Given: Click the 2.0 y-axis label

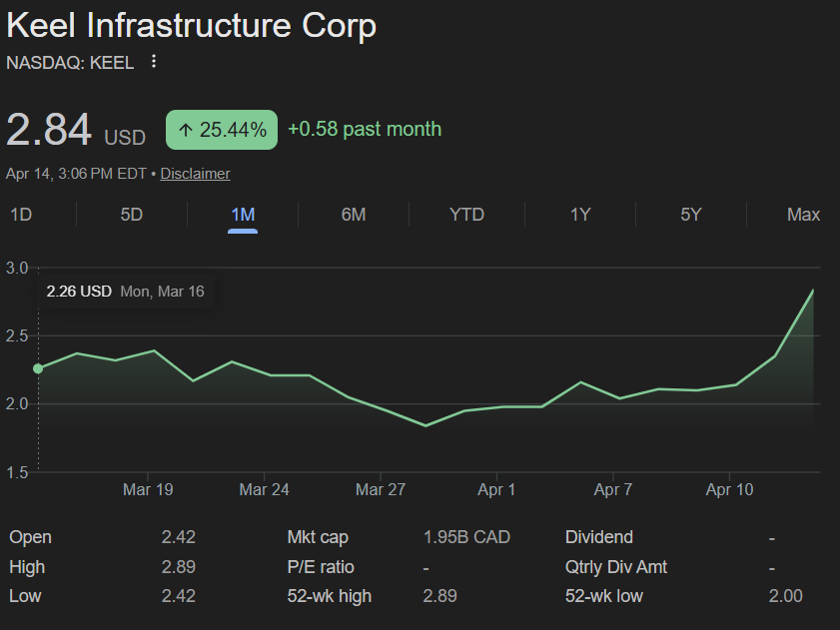Looking at the screenshot, I should [x=17, y=404].
